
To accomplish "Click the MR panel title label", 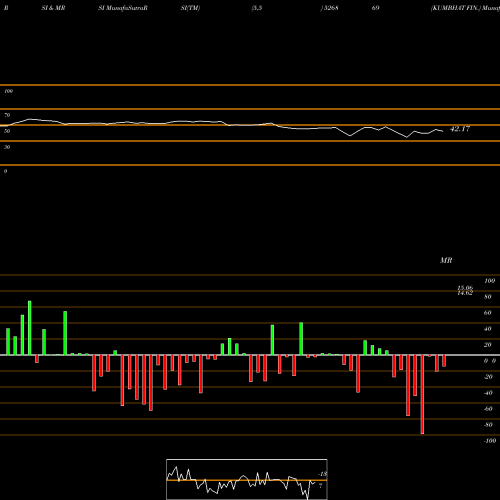I will click(x=446, y=260).
